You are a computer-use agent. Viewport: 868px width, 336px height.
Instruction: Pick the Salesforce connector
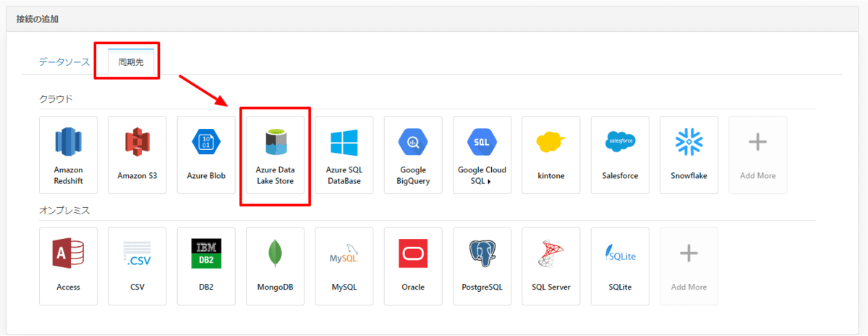(620, 155)
